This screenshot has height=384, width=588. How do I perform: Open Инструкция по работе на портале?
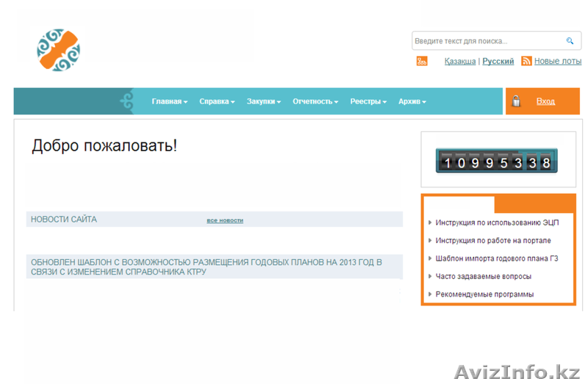click(x=493, y=241)
